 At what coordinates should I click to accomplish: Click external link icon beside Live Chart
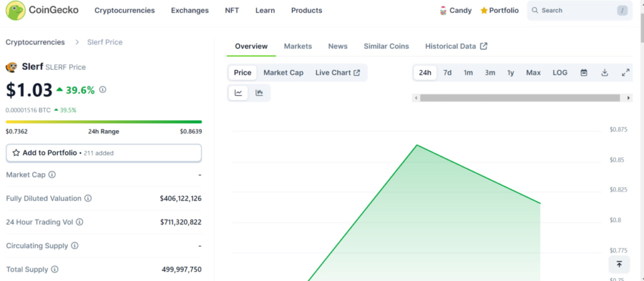click(357, 73)
